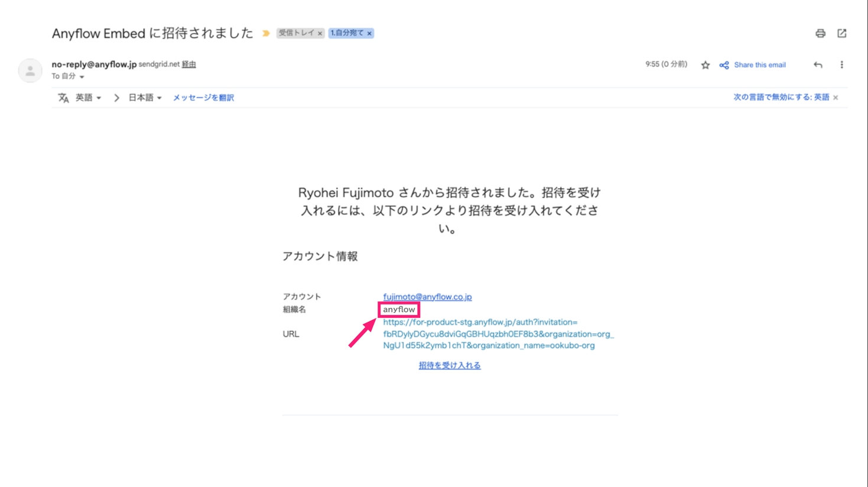Screen dimensions: 868x487
Task: Toggle the yellow importance marker
Action: (266, 34)
